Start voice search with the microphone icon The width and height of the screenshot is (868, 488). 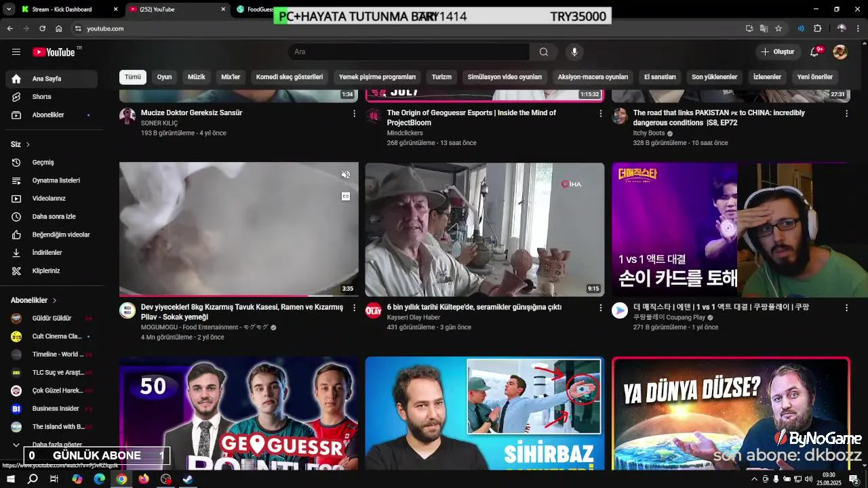[x=574, y=52]
